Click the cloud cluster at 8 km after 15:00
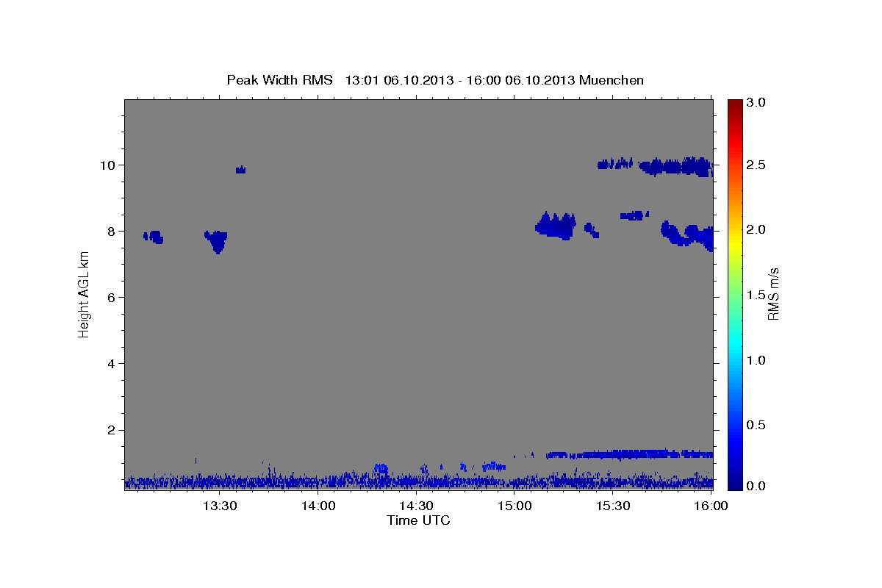This screenshot has height=588, width=882. coord(556,226)
